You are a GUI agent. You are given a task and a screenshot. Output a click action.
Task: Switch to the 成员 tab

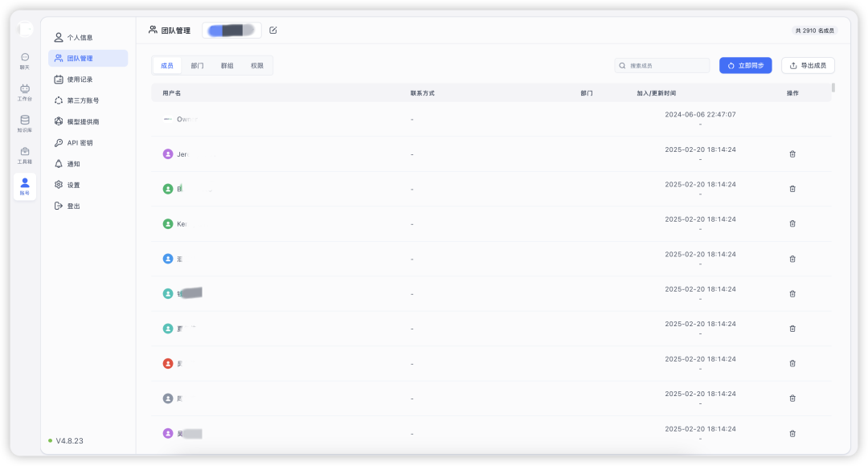tap(167, 66)
